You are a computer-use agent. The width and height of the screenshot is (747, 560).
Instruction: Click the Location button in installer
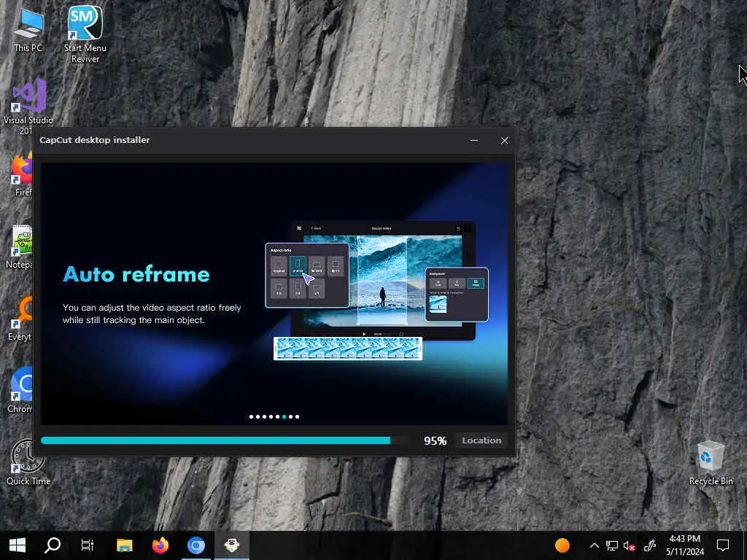click(481, 440)
